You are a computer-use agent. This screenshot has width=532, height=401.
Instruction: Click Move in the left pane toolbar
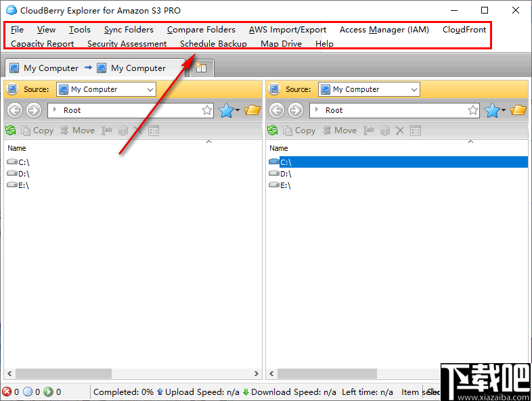[x=77, y=131]
